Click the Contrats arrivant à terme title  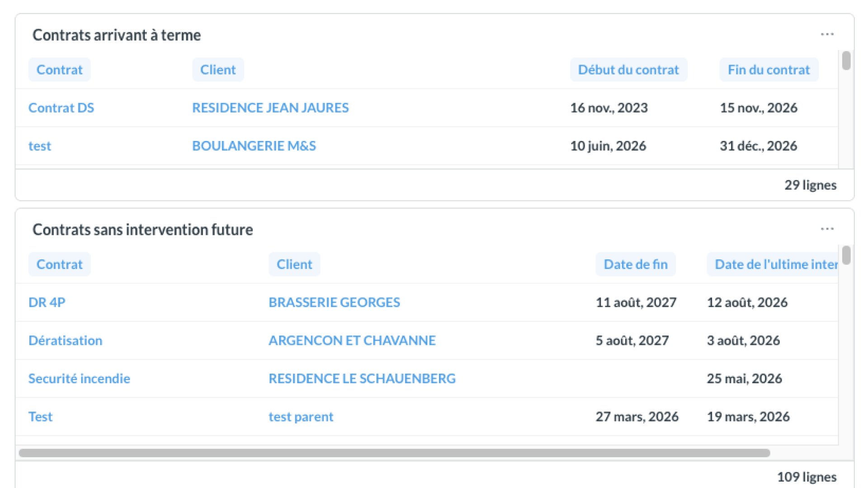point(117,35)
